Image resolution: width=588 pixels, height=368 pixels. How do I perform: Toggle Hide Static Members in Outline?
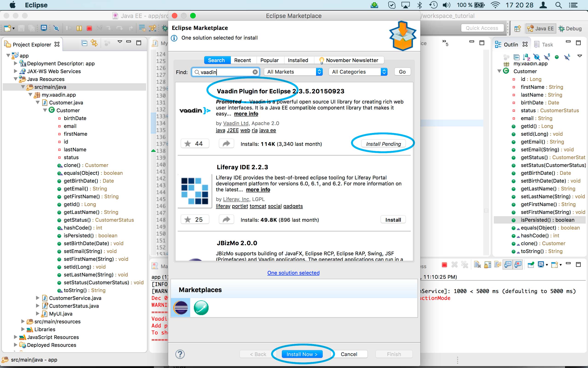pos(547,57)
